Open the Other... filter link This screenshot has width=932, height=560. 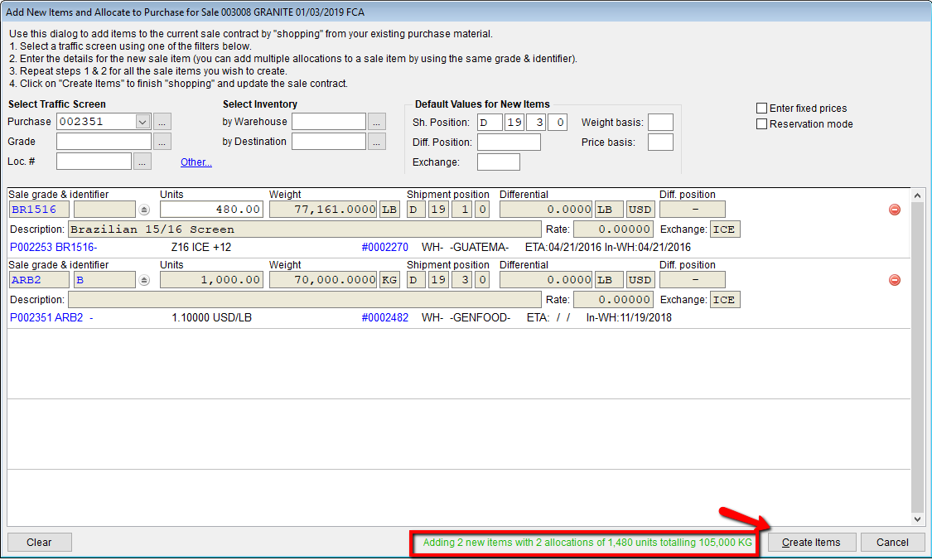coord(196,162)
